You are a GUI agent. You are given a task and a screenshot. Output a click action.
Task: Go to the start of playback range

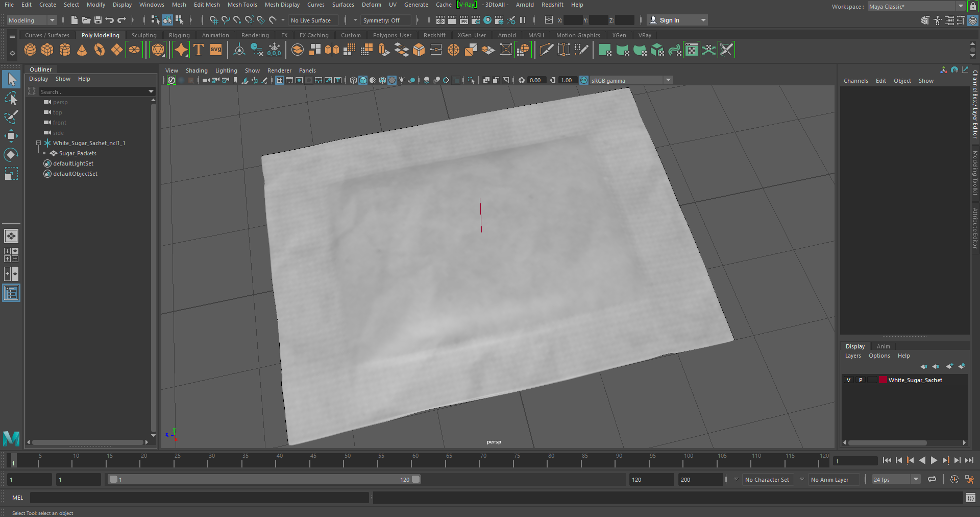[887, 460]
